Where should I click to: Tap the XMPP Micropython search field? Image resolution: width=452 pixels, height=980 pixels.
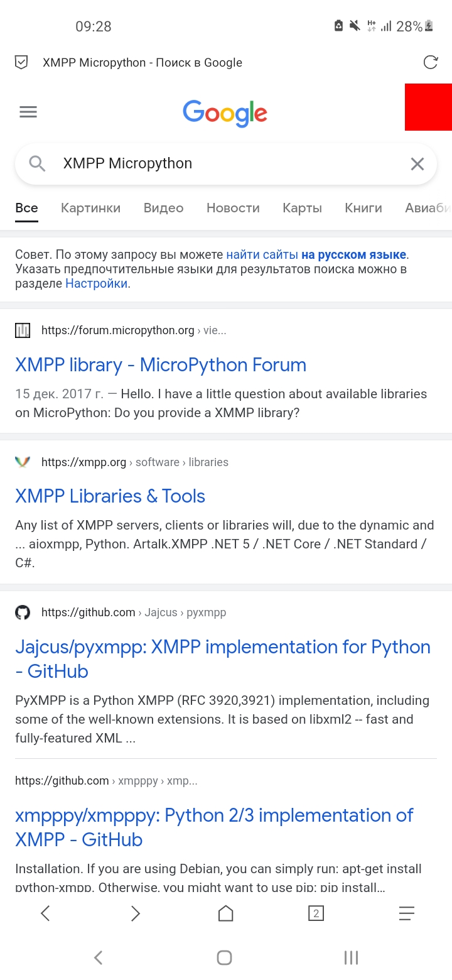226,164
